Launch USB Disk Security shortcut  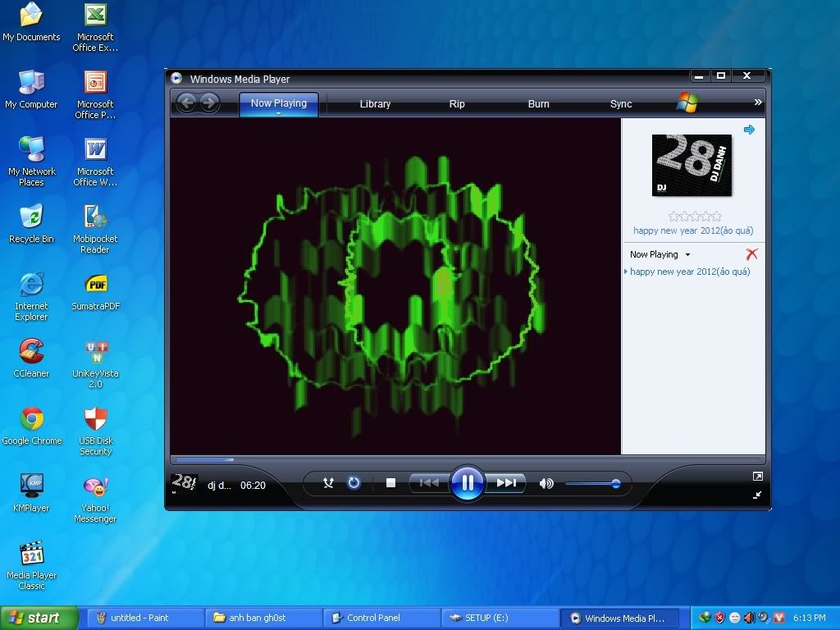(x=95, y=431)
